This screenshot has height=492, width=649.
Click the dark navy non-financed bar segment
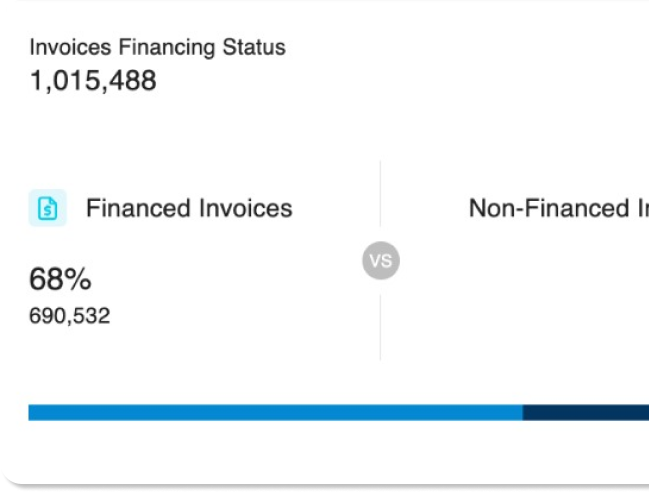(585, 412)
